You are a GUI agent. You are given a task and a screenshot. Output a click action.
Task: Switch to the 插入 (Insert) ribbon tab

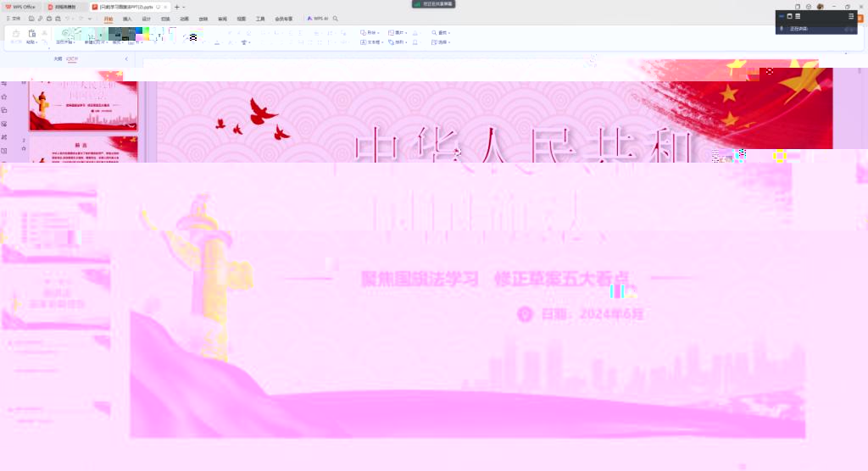127,18
